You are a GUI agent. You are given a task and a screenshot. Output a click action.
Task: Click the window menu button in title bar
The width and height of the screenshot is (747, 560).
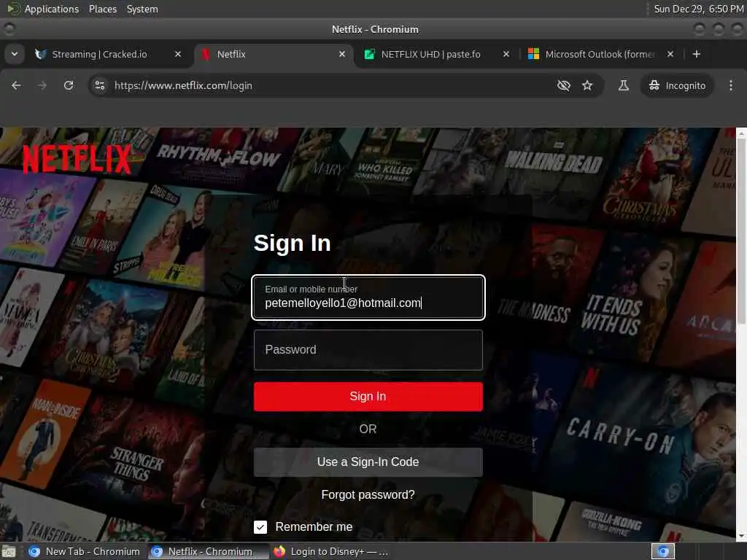coord(9,29)
